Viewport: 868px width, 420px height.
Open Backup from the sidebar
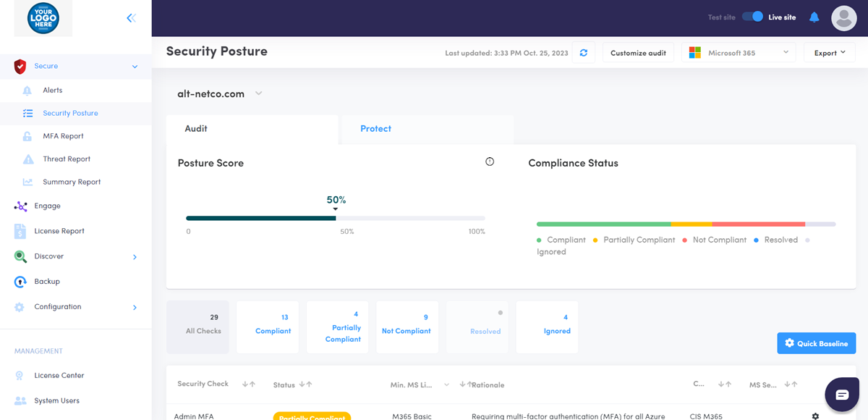47,282
